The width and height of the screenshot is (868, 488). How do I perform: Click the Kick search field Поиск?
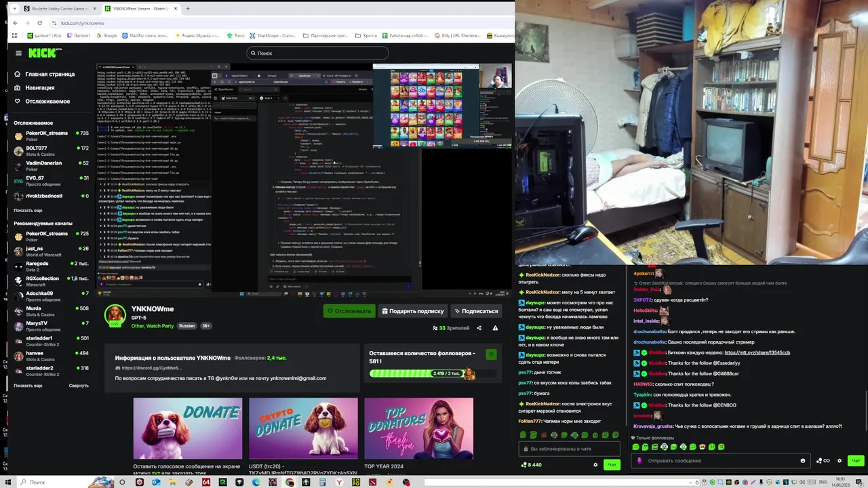pos(317,53)
